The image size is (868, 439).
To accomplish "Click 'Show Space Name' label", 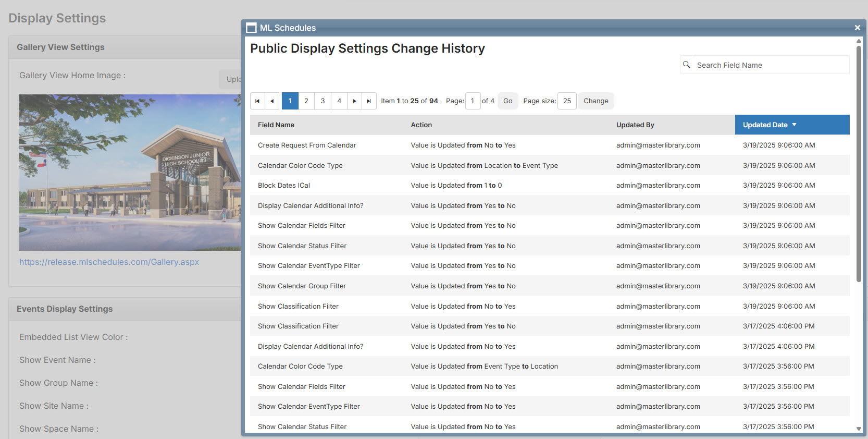I will [x=59, y=429].
